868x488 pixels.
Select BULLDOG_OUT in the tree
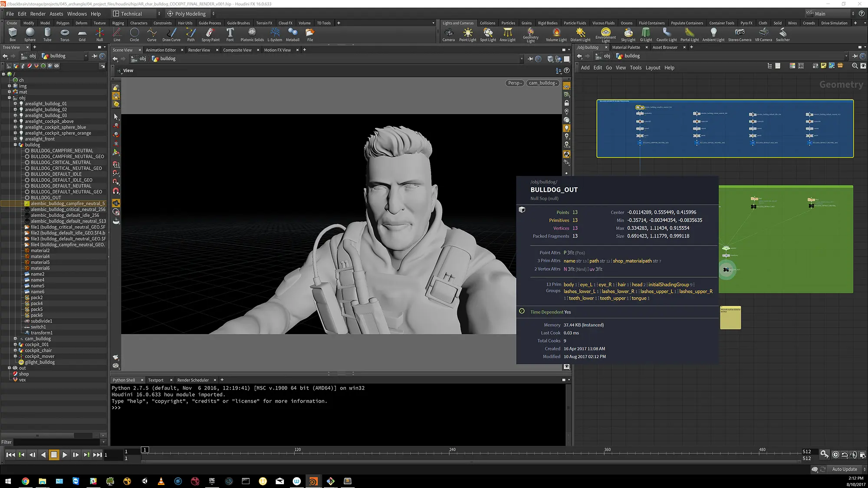pos(46,197)
